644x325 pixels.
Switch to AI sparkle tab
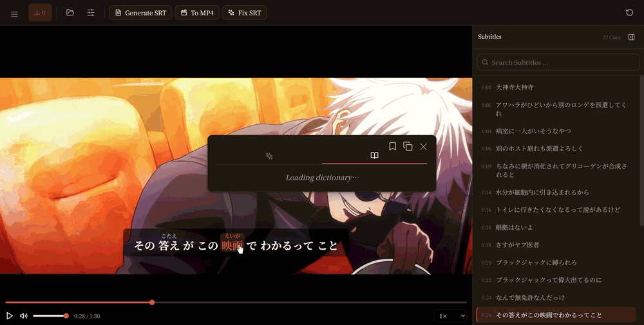tap(269, 156)
